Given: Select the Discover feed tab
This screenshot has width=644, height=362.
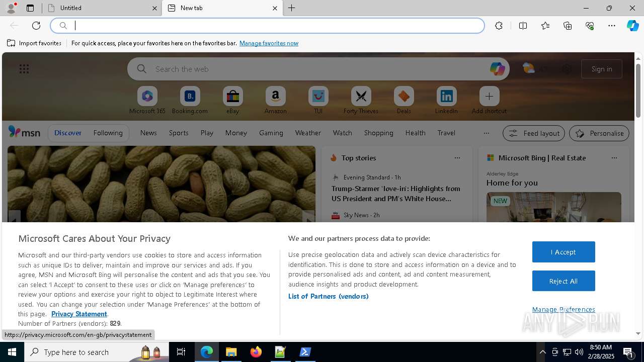Looking at the screenshot, I should [68, 133].
